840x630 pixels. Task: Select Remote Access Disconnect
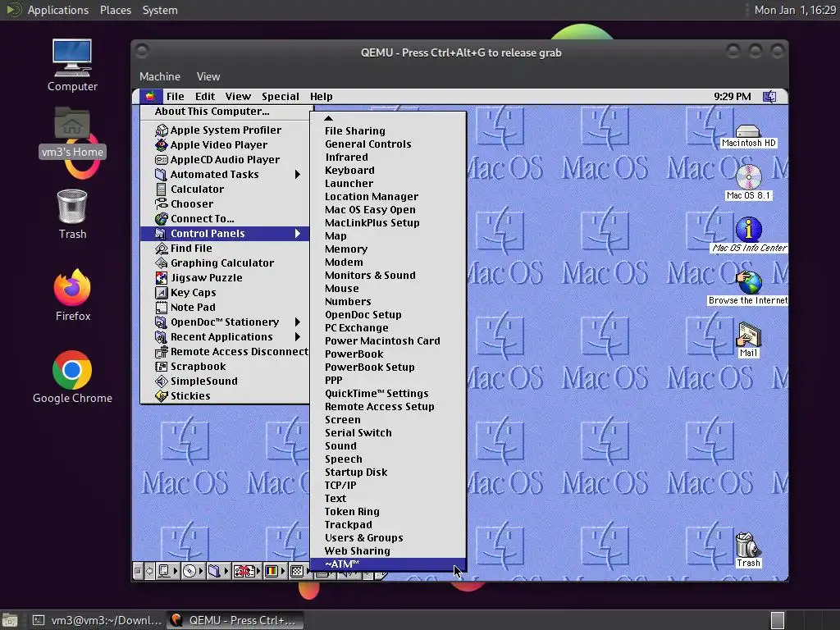point(225,351)
